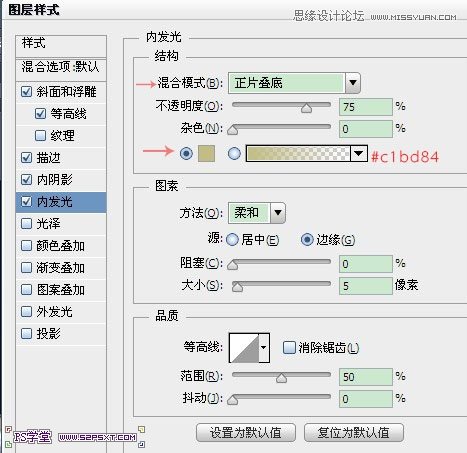Select the 描边 style row label

48,157
